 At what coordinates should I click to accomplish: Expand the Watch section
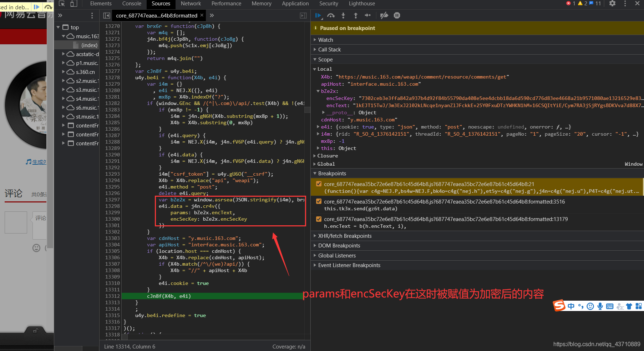pyautogui.click(x=325, y=40)
